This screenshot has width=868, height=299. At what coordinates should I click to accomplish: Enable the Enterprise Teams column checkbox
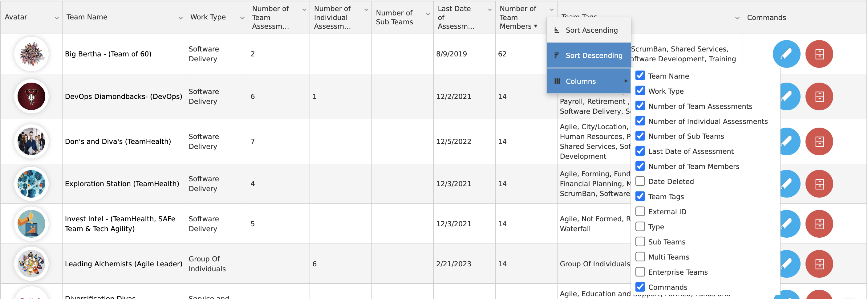(x=640, y=272)
